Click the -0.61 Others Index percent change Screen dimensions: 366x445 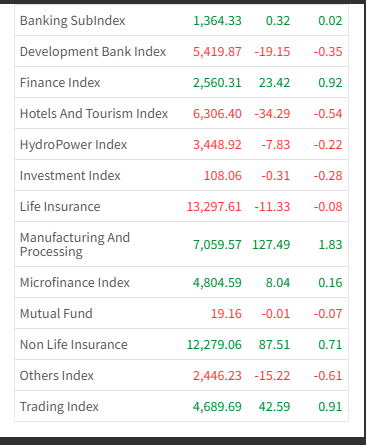pyautogui.click(x=328, y=376)
